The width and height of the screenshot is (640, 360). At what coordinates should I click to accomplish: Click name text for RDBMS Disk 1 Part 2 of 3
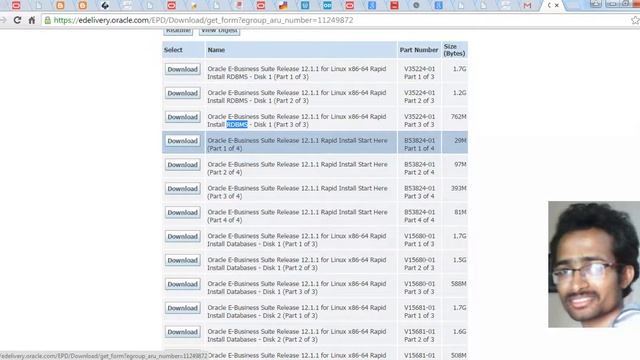(297, 97)
